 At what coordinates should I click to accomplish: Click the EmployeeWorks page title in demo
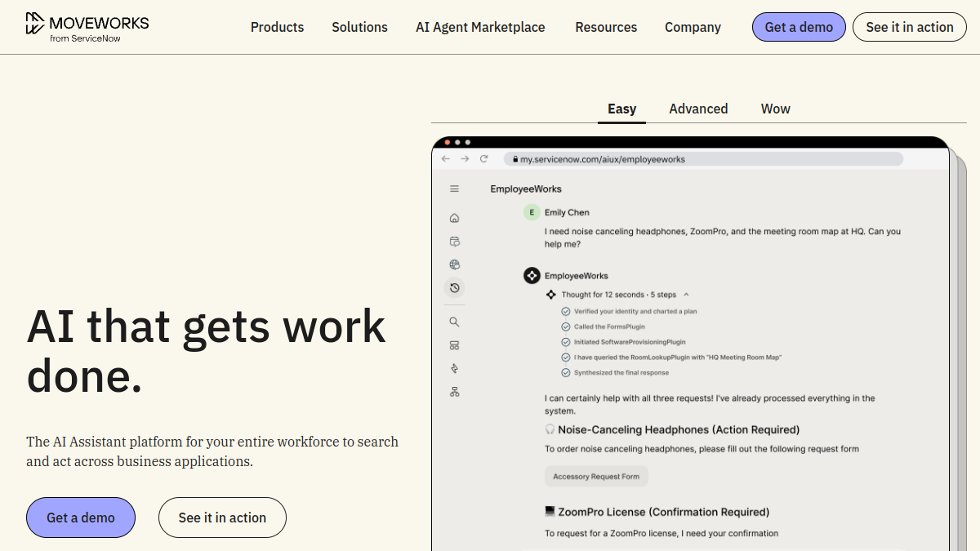[x=526, y=189]
